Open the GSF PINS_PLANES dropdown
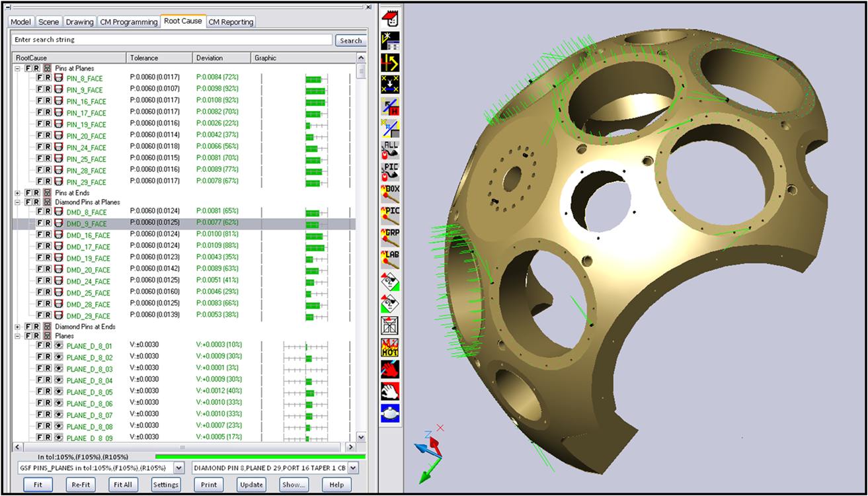This screenshot has width=868, height=496. (178, 468)
